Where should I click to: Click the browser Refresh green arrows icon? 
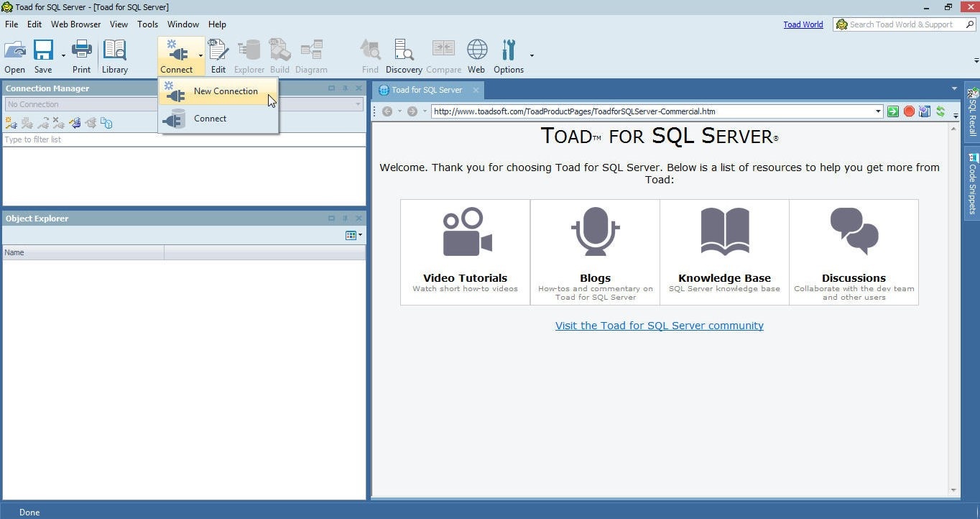point(940,111)
